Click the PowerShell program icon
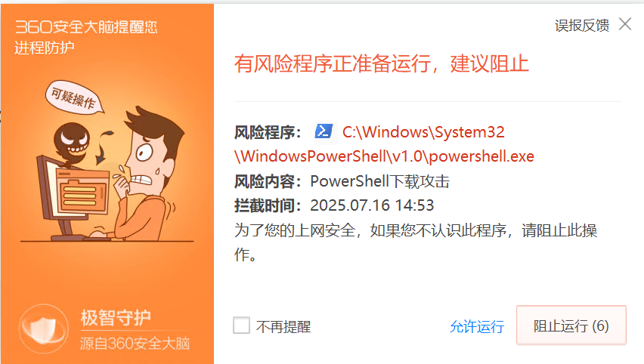Viewport: 644px width, 364px height. pos(324,132)
